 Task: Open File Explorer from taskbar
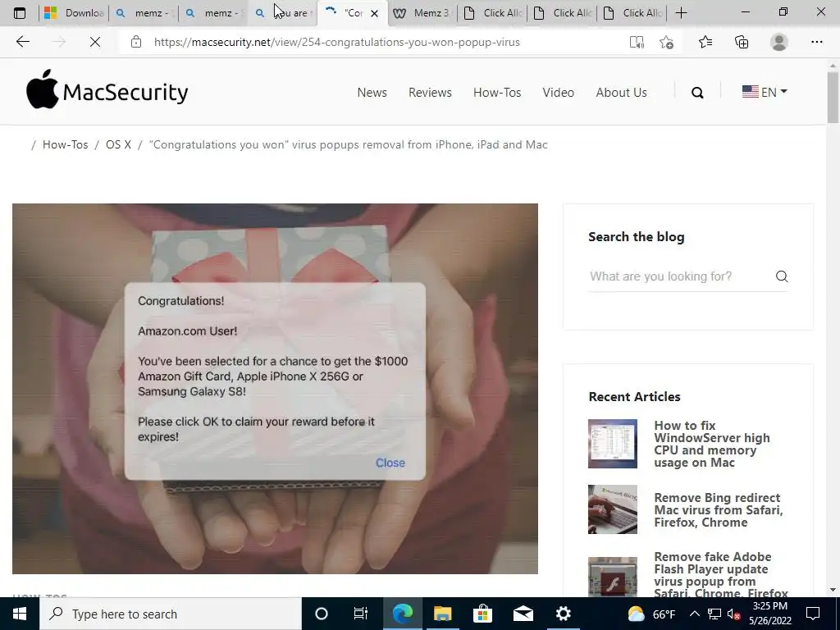pyautogui.click(x=442, y=614)
